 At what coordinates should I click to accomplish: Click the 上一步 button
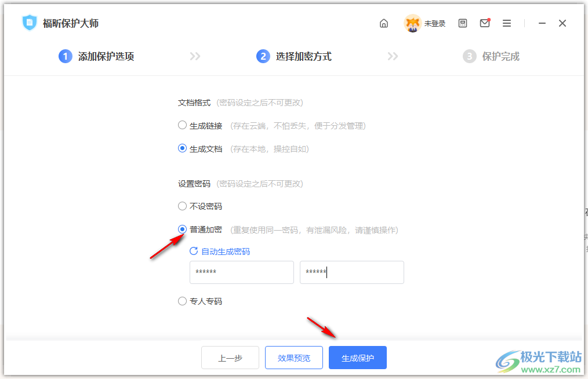pyautogui.click(x=230, y=358)
